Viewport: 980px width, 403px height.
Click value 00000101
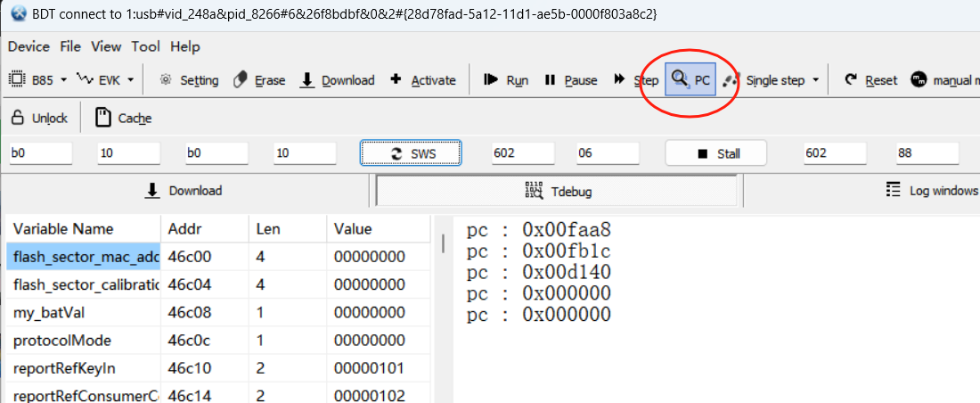[x=370, y=368]
